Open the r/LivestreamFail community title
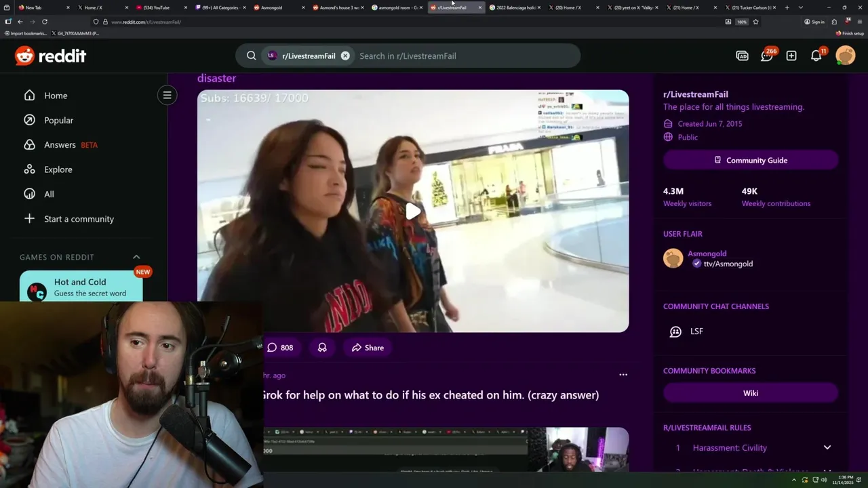868x488 pixels. 696,94
